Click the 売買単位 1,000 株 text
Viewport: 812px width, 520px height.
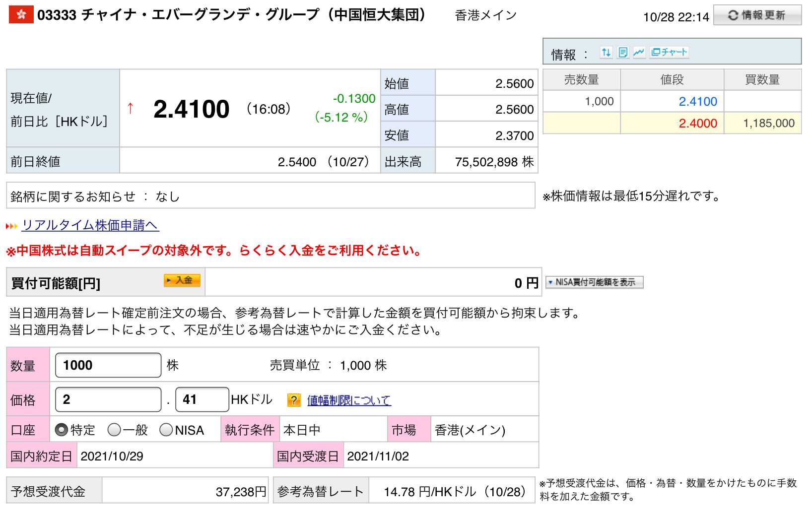(329, 366)
